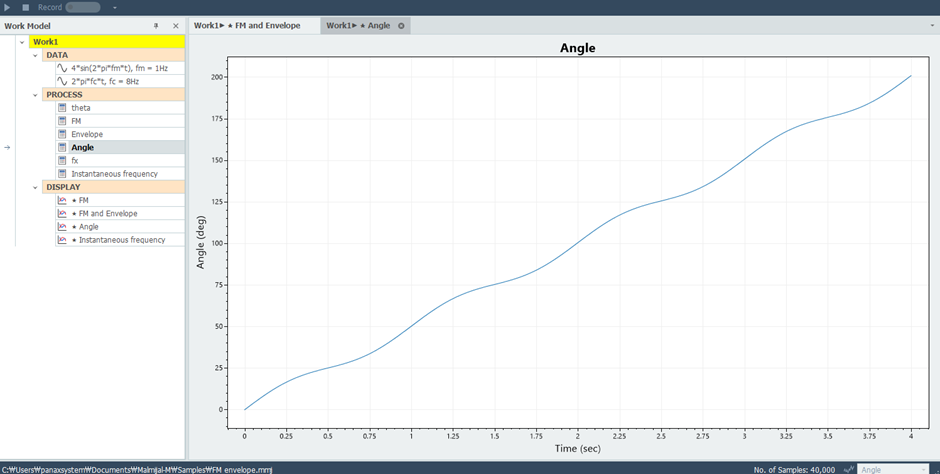
Task: Open the ★ Angle display item
Action: click(120, 227)
